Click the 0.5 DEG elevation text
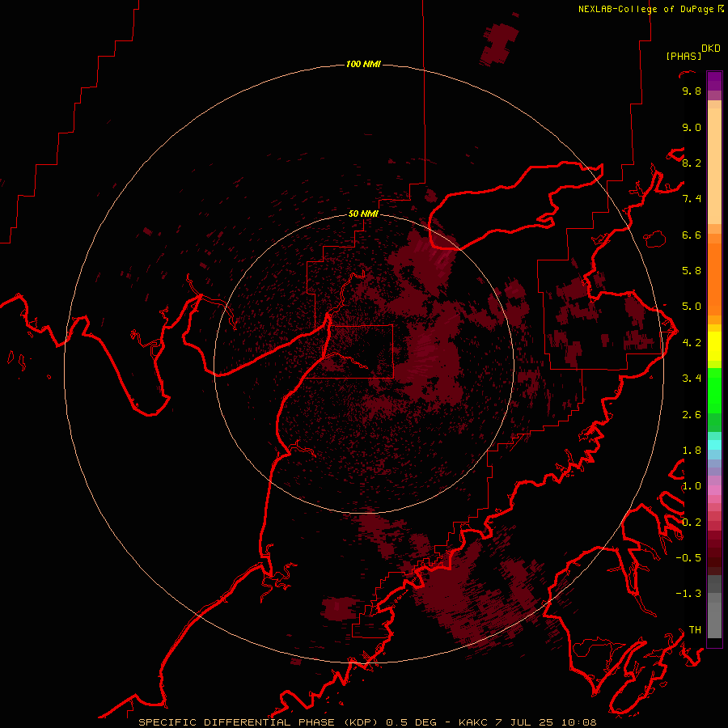 pyautogui.click(x=412, y=722)
